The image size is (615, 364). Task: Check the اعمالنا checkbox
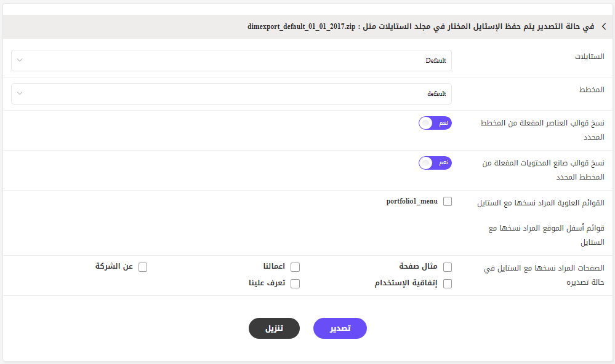(295, 267)
